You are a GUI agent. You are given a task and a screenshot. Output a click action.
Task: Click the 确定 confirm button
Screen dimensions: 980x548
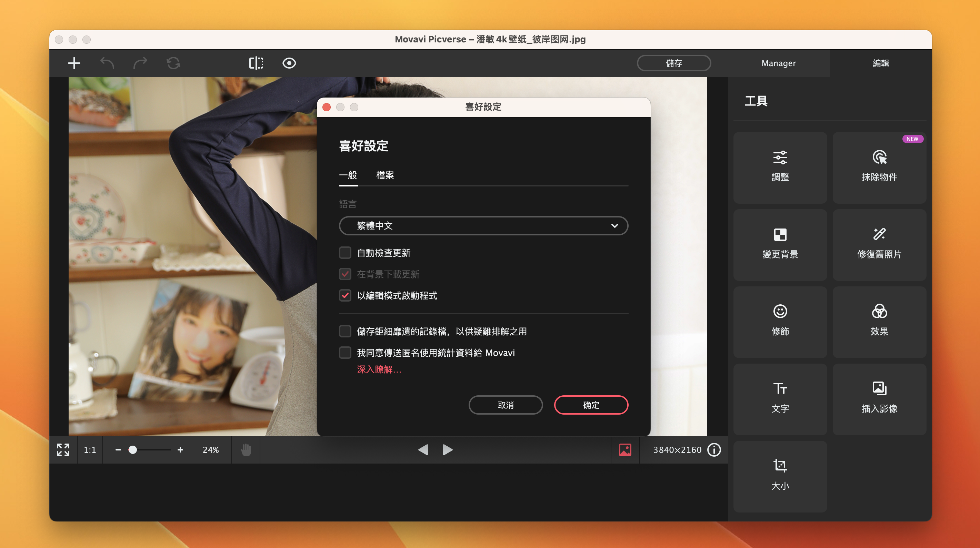coord(591,405)
